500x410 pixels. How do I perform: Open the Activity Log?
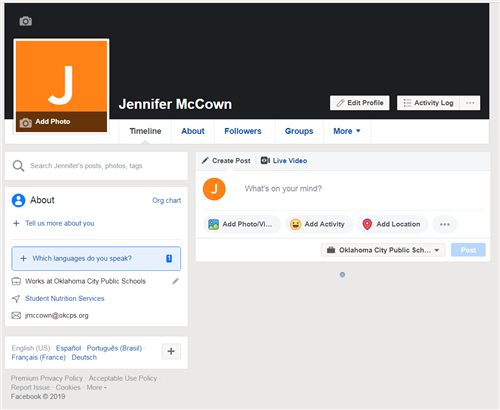tap(428, 103)
